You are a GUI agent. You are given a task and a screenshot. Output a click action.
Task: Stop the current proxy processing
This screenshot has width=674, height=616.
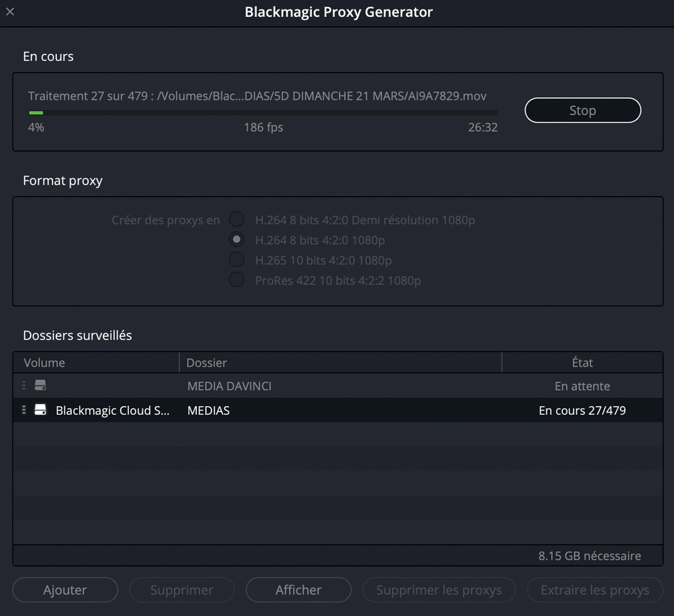pos(582,110)
